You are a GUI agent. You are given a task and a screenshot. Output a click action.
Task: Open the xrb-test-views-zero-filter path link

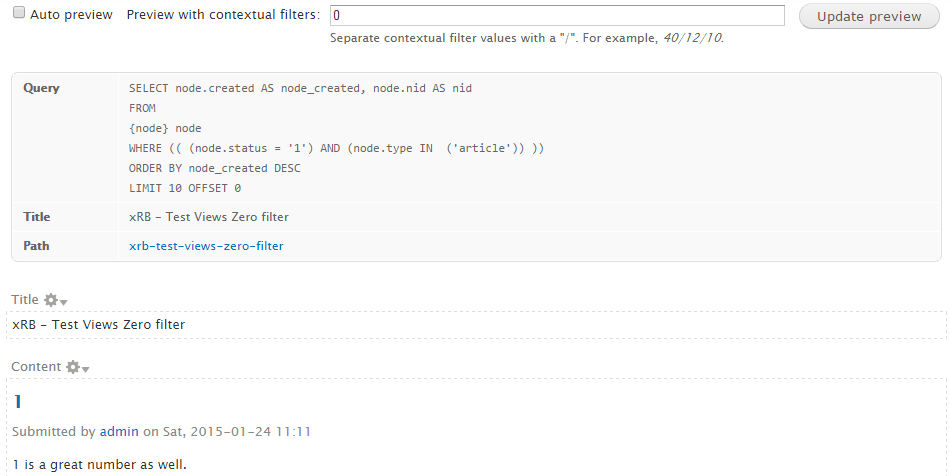(x=206, y=246)
